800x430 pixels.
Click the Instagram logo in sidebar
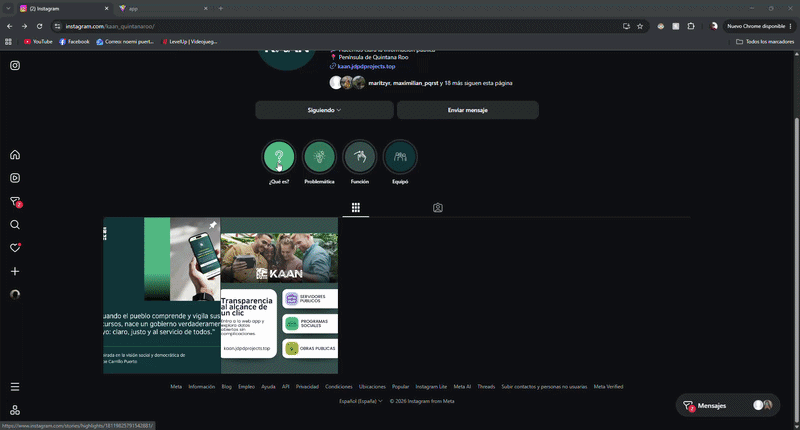(15, 65)
